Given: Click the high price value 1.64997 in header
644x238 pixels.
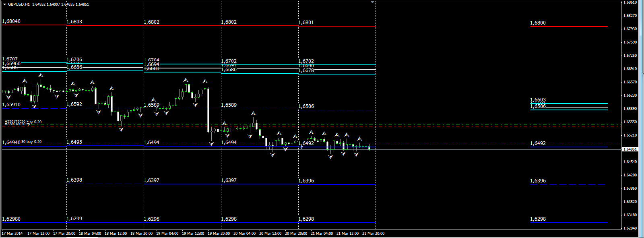Looking at the screenshot, I should (54, 4).
